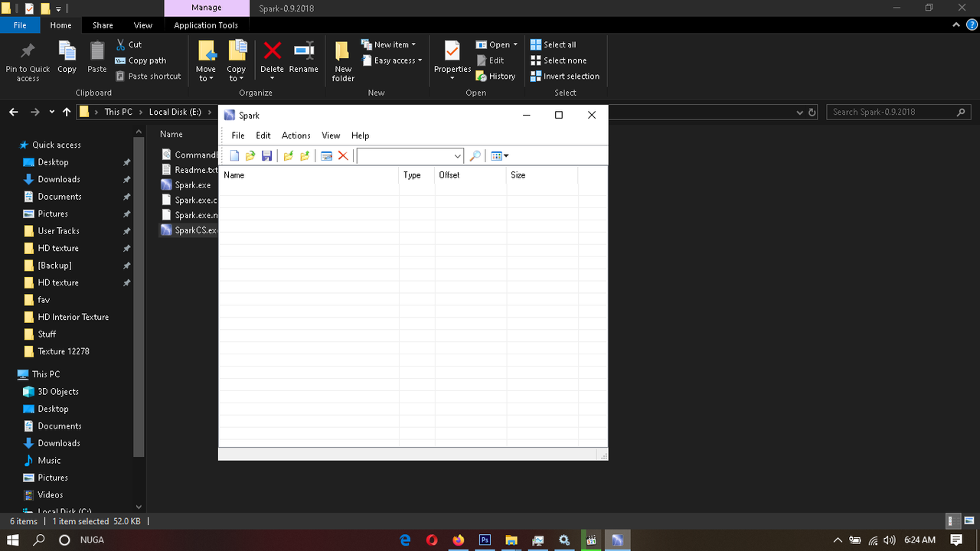Click the folder with green down-arrow in Spark toolbar
This screenshot has width=980, height=551.
tap(289, 156)
